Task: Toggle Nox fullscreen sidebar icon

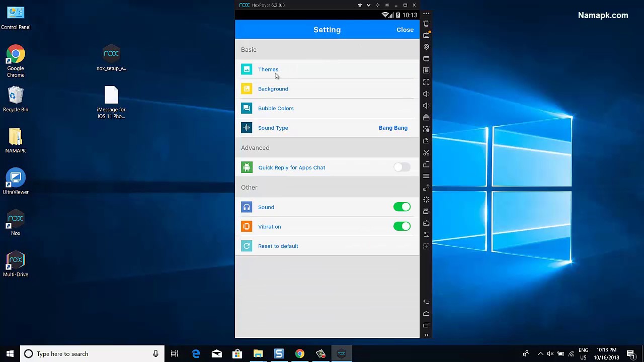Action: point(426,82)
